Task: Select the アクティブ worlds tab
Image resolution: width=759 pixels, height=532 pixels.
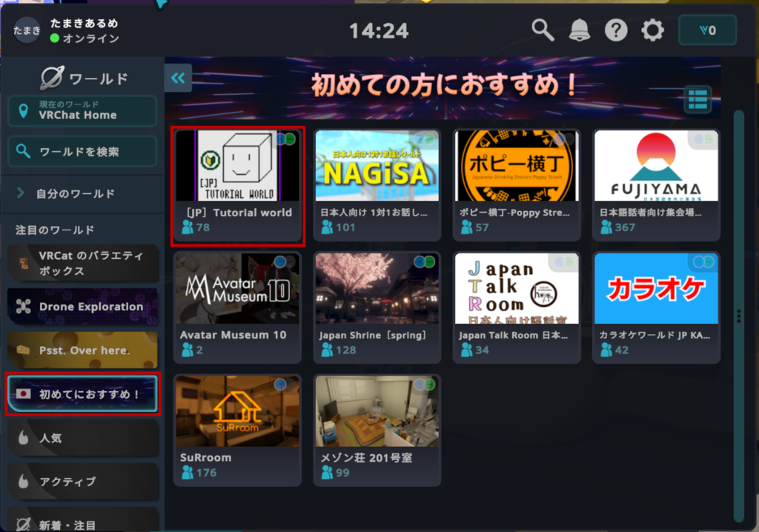Action: coord(82,482)
